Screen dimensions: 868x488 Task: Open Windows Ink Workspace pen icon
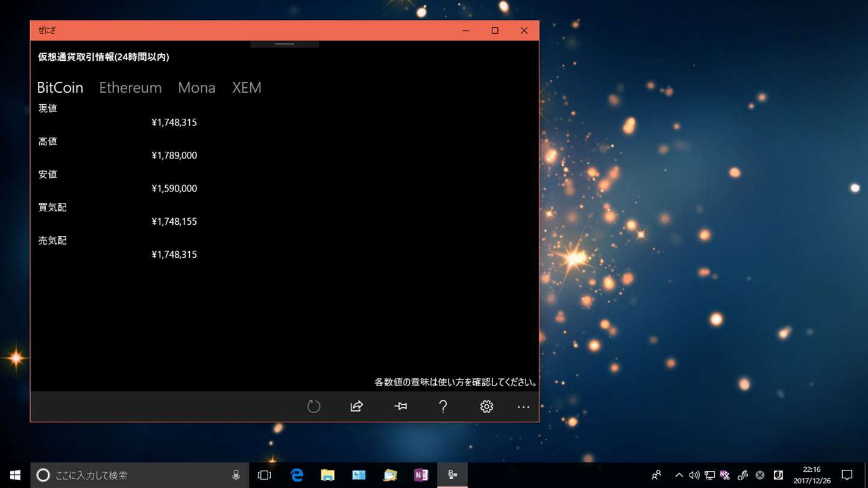(743, 475)
